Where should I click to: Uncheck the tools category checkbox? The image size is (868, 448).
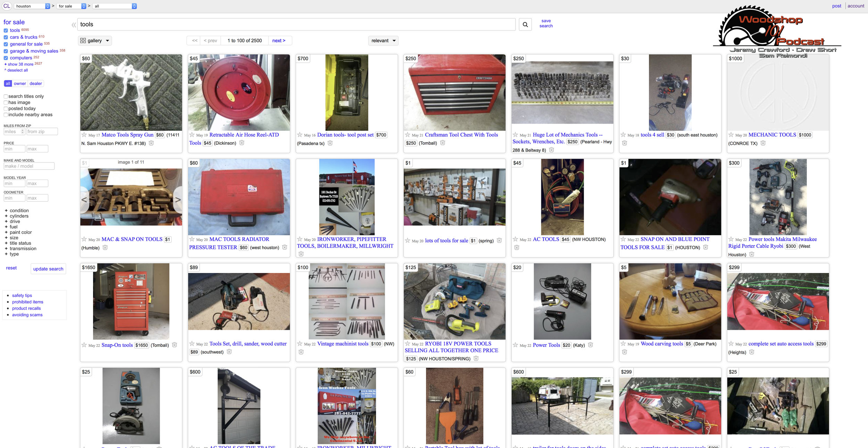6,31
